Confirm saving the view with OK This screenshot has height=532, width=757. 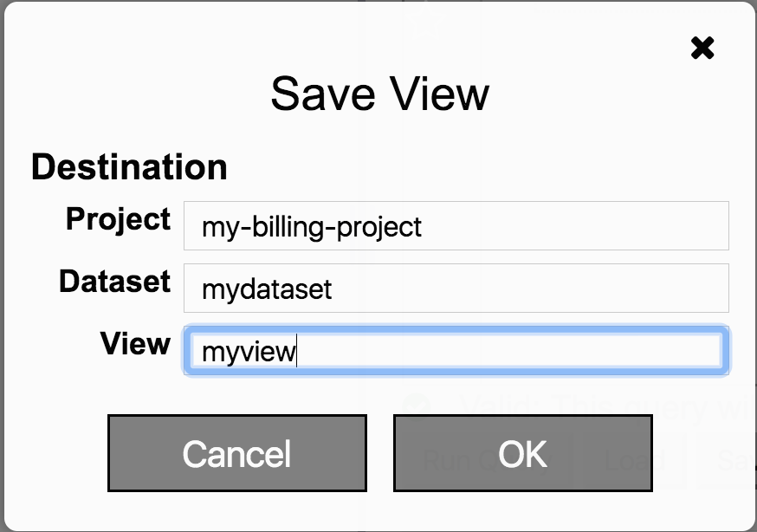522,453
